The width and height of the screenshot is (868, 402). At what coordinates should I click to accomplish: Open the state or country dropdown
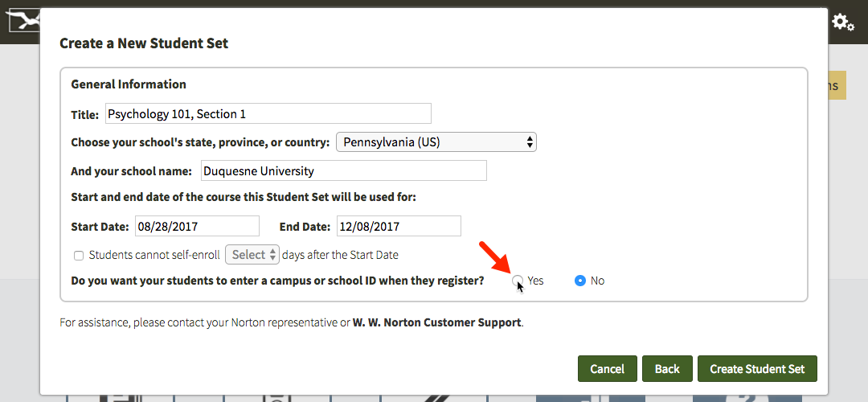pos(436,142)
